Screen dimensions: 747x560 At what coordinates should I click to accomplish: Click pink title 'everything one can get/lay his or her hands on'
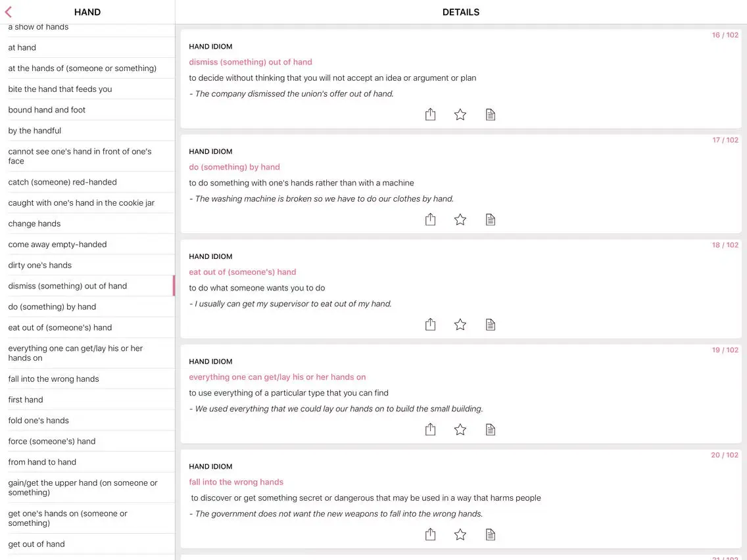[277, 377]
